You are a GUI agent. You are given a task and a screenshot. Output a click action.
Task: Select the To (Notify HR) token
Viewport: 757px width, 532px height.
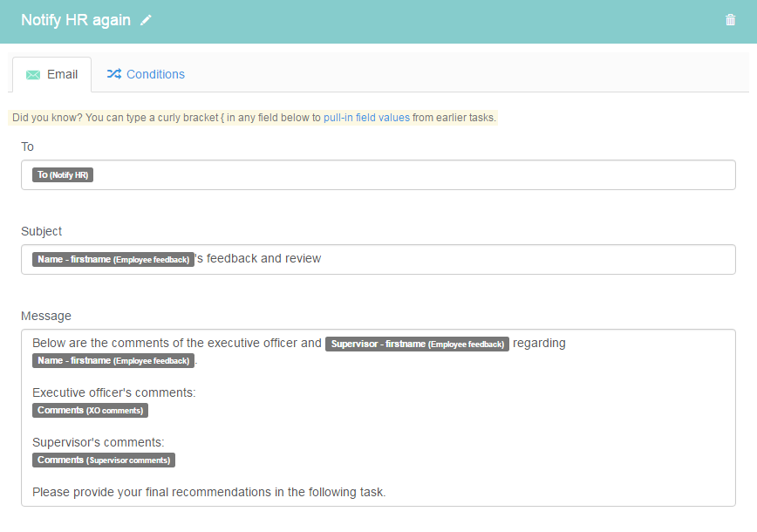click(x=63, y=174)
